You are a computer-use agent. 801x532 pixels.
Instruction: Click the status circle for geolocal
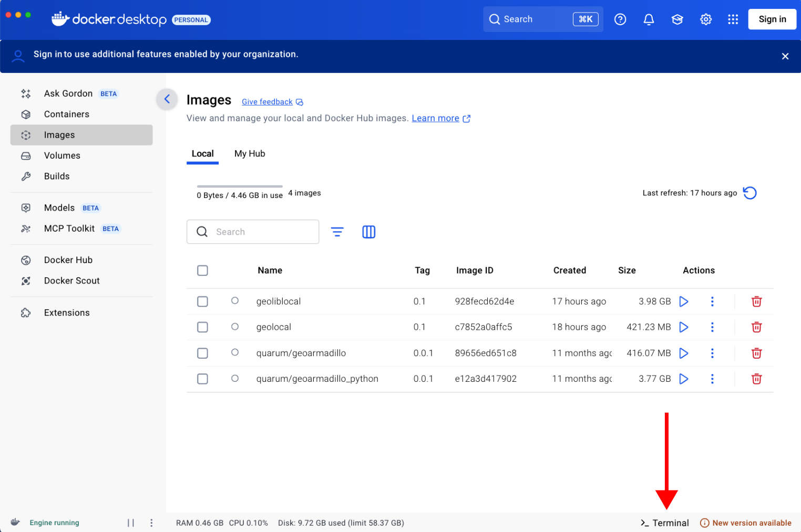click(235, 327)
